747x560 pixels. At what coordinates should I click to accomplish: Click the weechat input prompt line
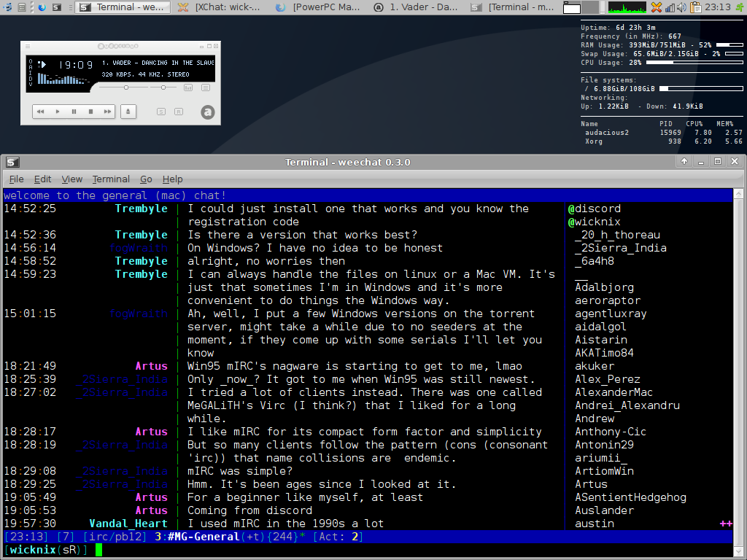tap(368, 550)
